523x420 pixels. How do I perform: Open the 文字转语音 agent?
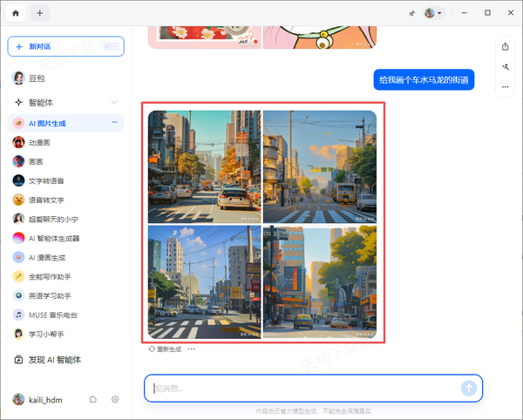coord(45,180)
